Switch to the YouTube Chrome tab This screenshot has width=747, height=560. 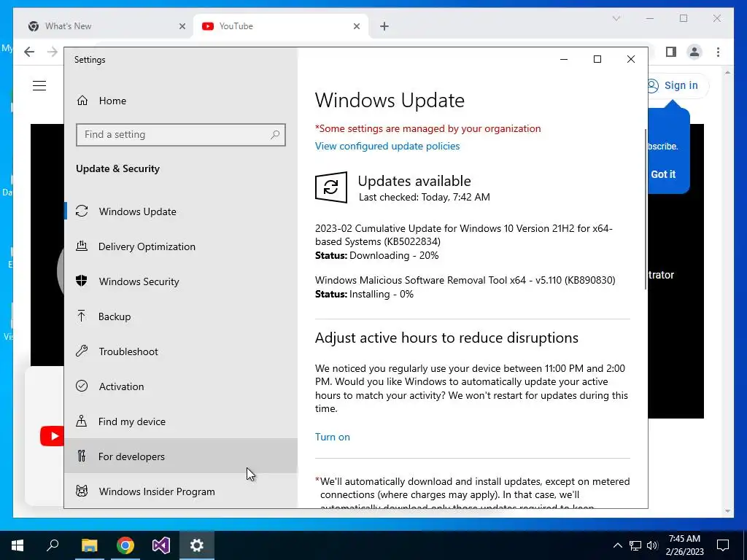coord(281,26)
